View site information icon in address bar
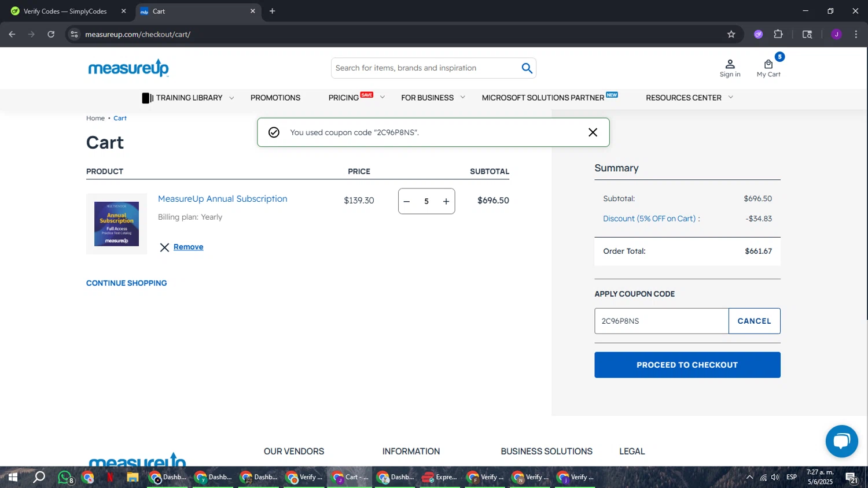Image resolution: width=868 pixels, height=488 pixels. click(x=74, y=34)
